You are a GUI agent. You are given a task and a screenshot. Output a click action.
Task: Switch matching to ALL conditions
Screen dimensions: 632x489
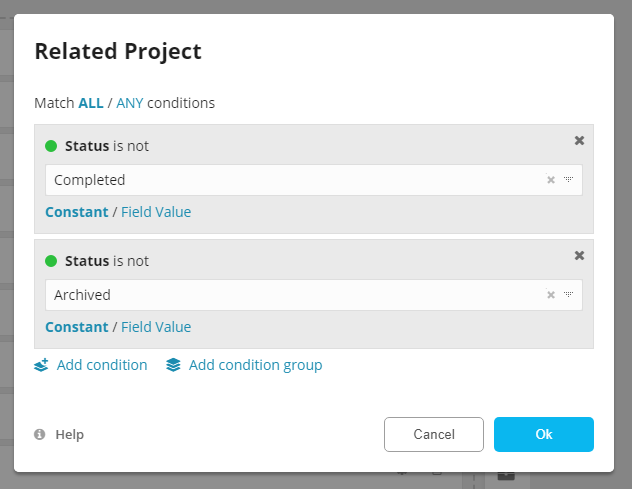pos(91,103)
